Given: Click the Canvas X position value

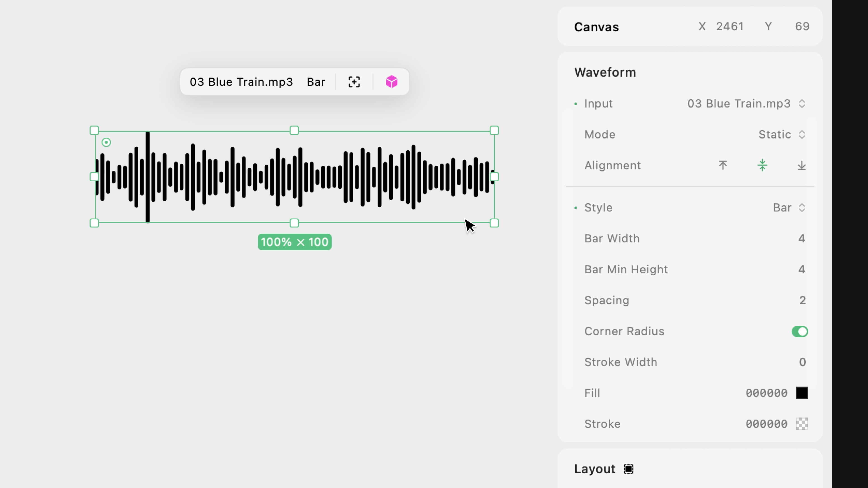Looking at the screenshot, I should click(729, 27).
